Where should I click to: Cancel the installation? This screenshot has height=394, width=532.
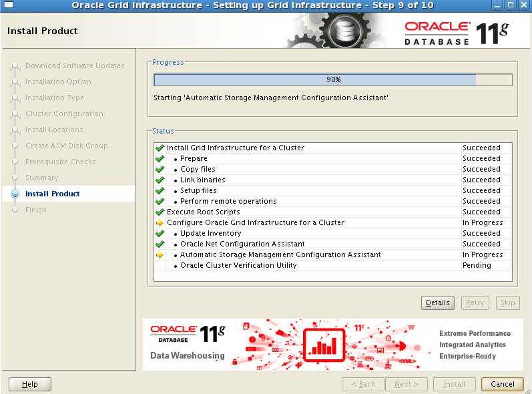[x=503, y=384]
